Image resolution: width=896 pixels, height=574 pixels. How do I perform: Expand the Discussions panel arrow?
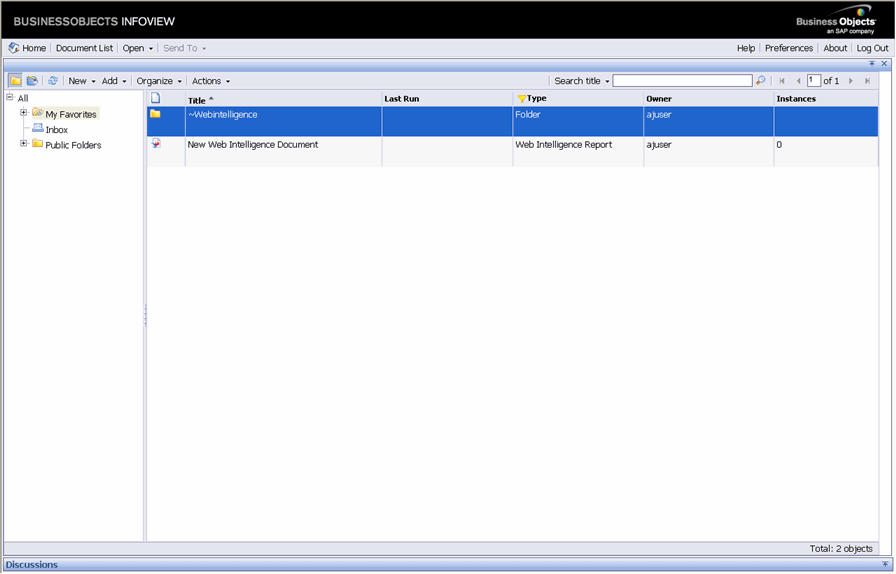pos(885,564)
